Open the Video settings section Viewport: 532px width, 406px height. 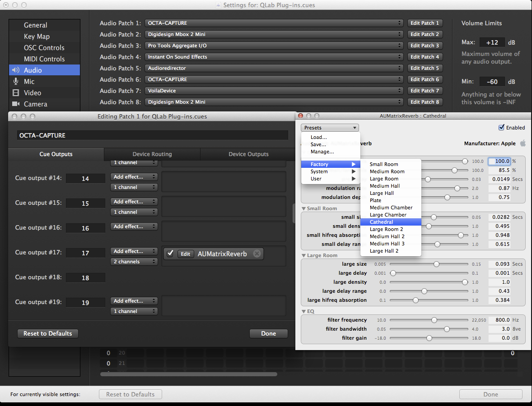32,93
